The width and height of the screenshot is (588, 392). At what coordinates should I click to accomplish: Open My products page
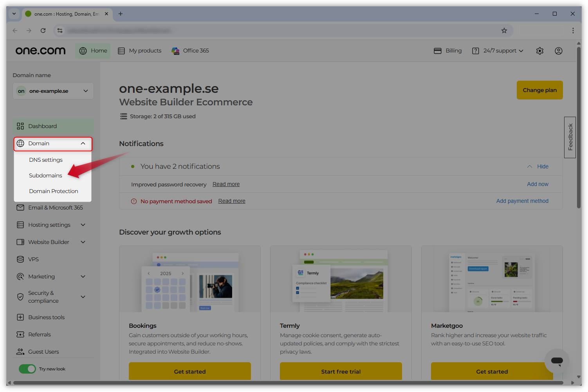pyautogui.click(x=140, y=51)
